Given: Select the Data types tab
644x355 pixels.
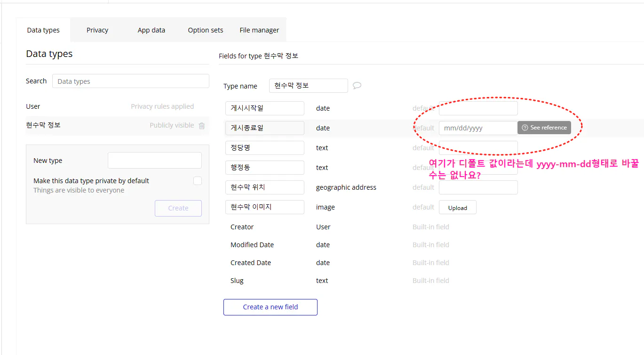Looking at the screenshot, I should (x=43, y=30).
